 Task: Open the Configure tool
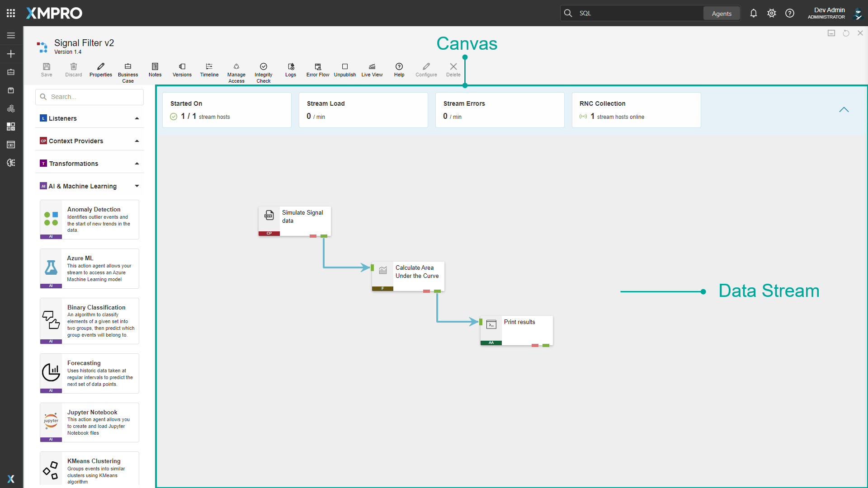click(426, 70)
